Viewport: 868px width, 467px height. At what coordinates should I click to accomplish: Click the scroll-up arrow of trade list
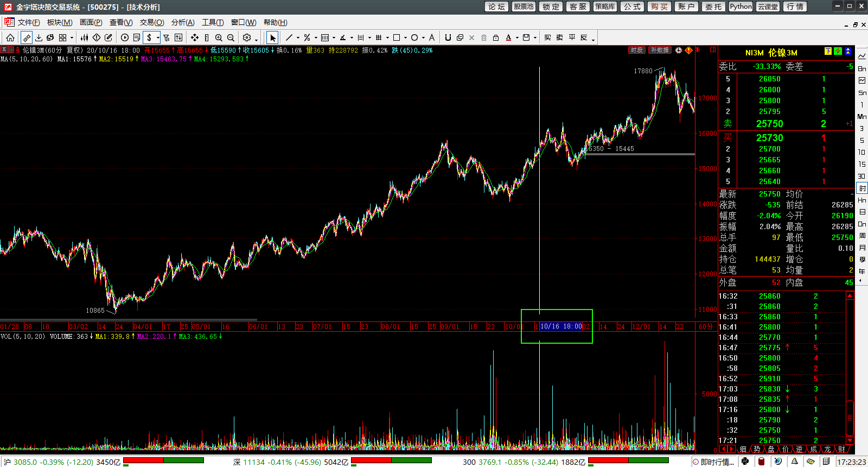pyautogui.click(x=850, y=295)
